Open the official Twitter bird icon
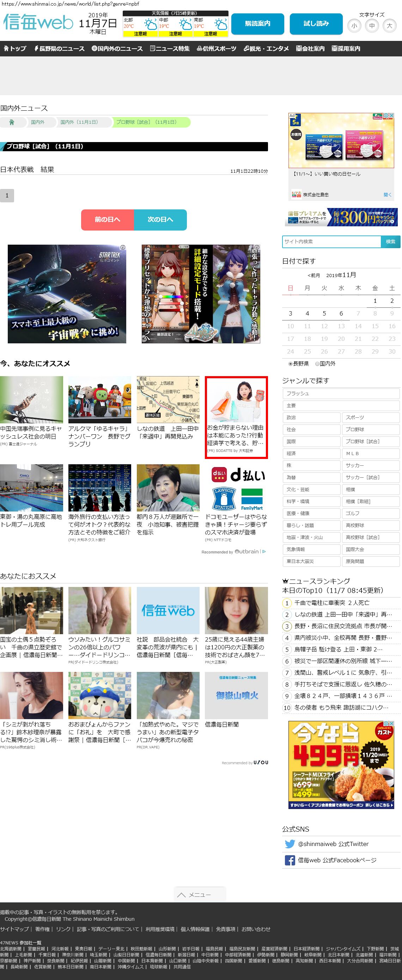 [x=290, y=844]
